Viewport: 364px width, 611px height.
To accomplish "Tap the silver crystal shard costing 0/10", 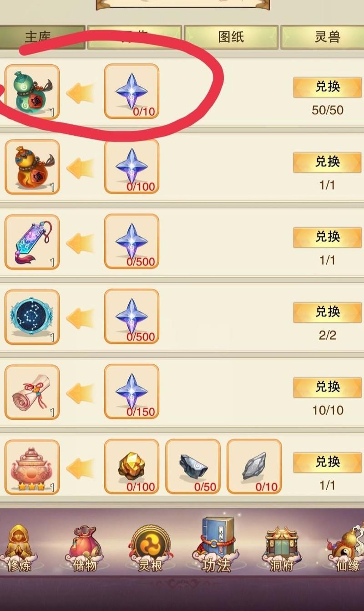I will [254, 467].
